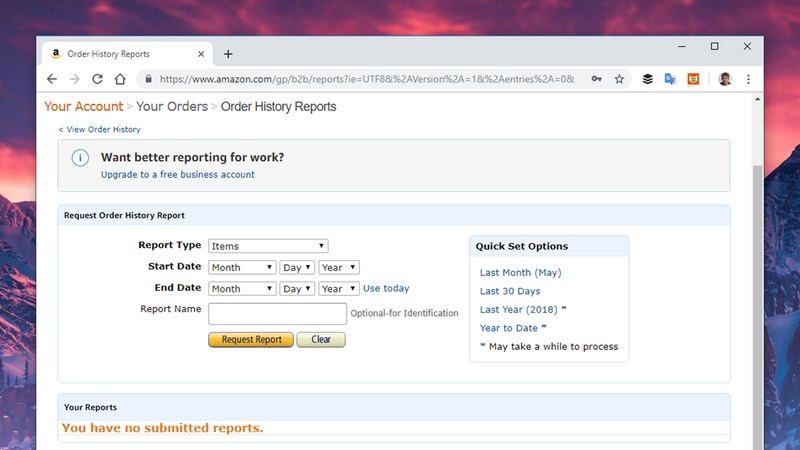The width and height of the screenshot is (800, 450).
Task: Maximize the Chrome window
Action: coord(714,46)
